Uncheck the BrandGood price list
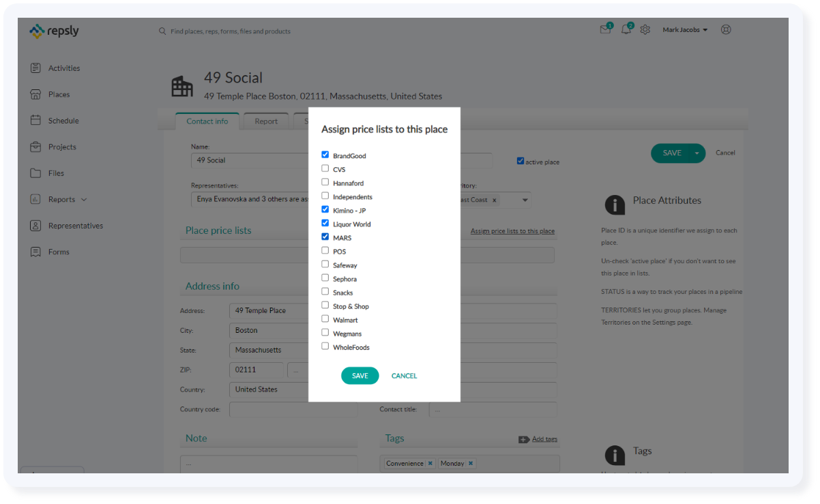 325,155
